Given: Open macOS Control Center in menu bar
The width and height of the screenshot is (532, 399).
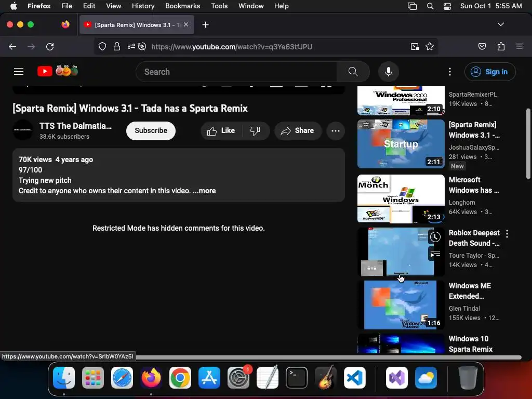Looking at the screenshot, I should pos(447,6).
